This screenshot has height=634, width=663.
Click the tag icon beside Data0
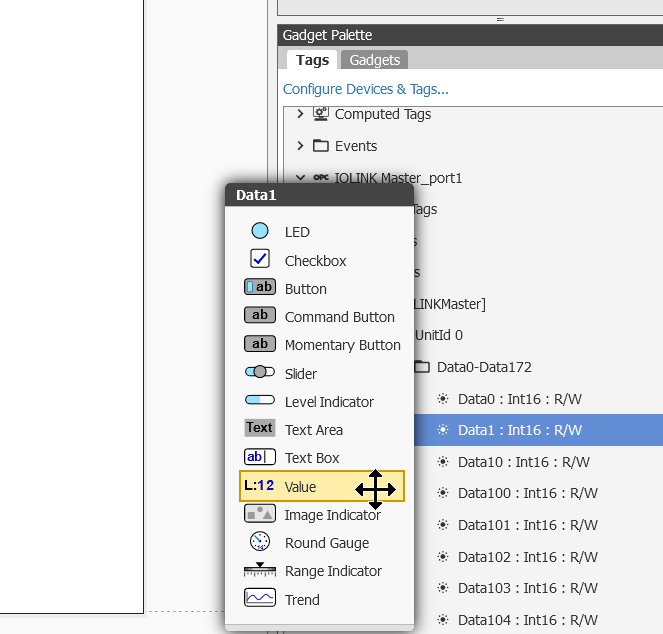tap(443, 398)
